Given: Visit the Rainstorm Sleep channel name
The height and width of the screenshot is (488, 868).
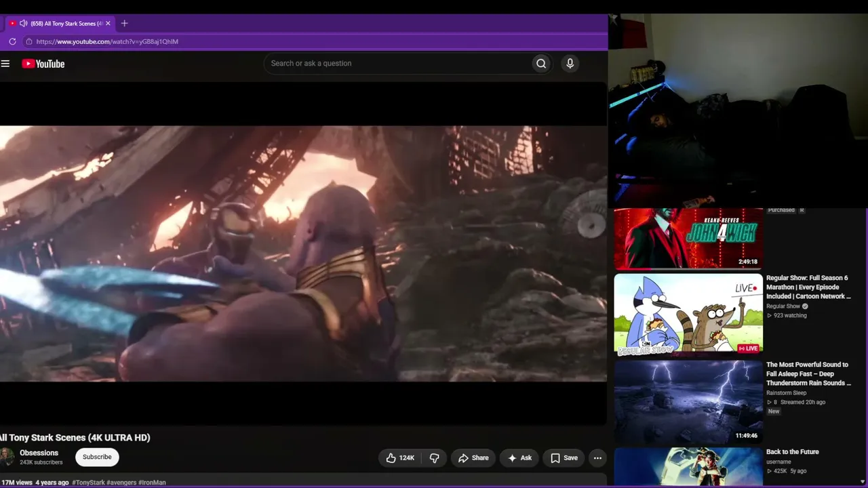Looking at the screenshot, I should point(787,393).
